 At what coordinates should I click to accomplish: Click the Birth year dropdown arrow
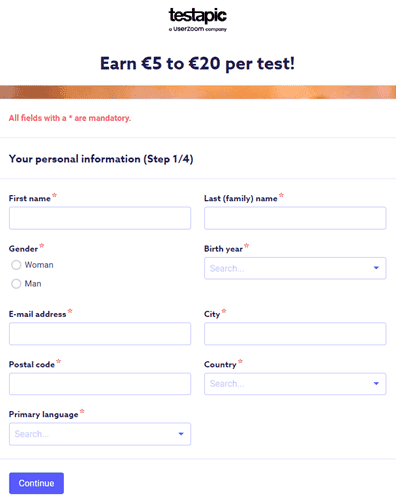(x=376, y=268)
